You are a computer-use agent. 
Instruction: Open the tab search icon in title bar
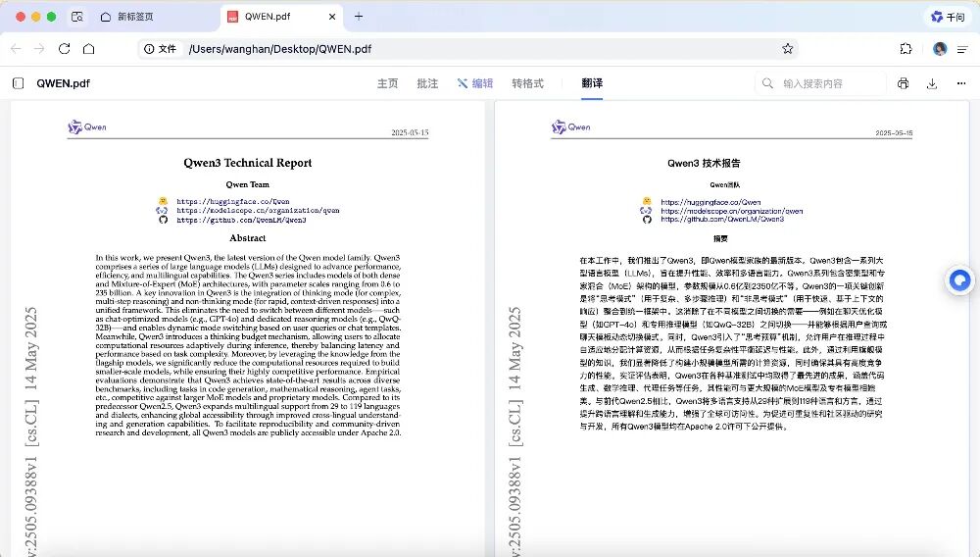coord(76,17)
